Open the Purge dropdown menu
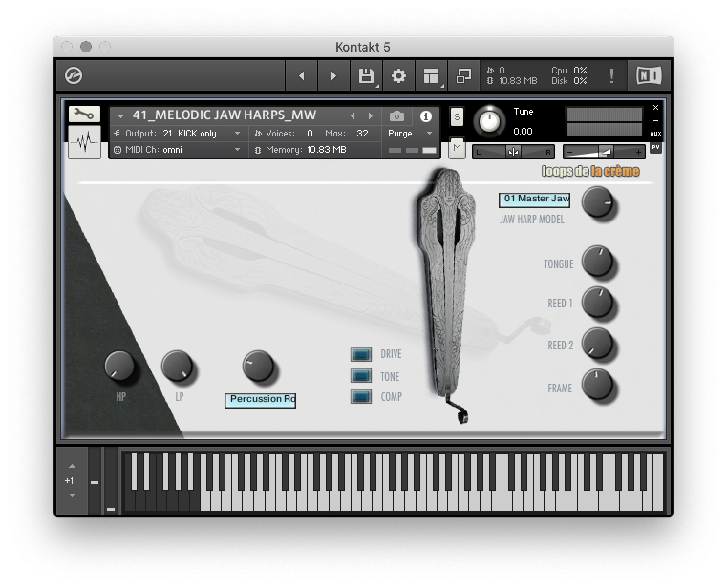The image size is (727, 588). pos(409,134)
